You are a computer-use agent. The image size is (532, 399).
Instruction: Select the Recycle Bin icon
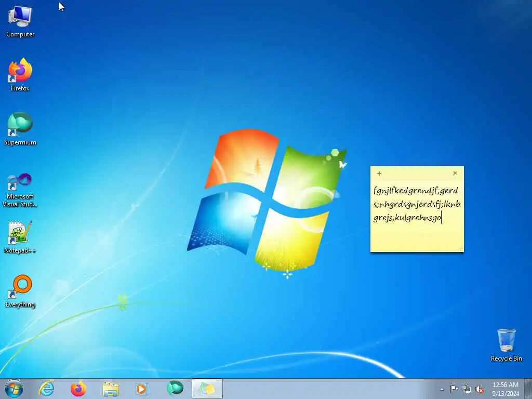(506, 345)
